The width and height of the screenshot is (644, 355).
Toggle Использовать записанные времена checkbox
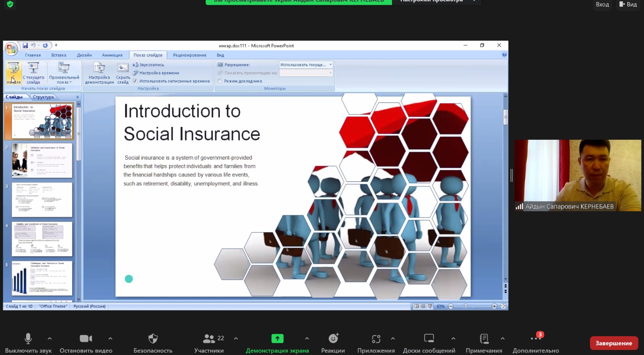pos(135,81)
